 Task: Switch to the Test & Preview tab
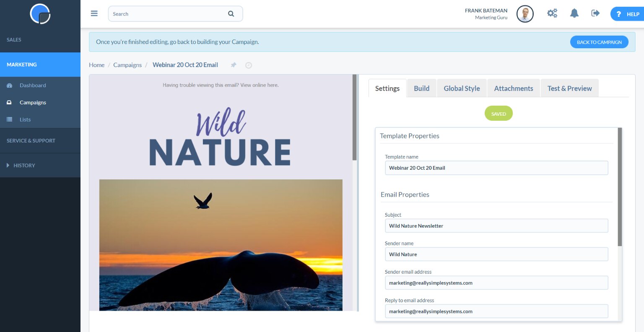(569, 88)
